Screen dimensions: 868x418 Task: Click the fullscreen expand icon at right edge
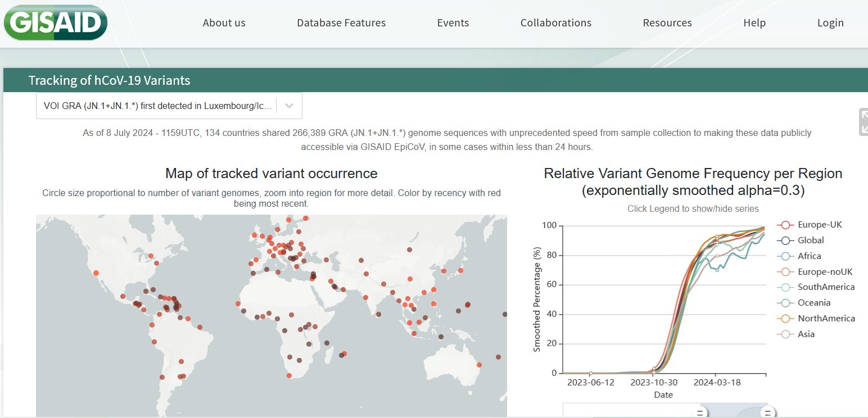[864, 122]
